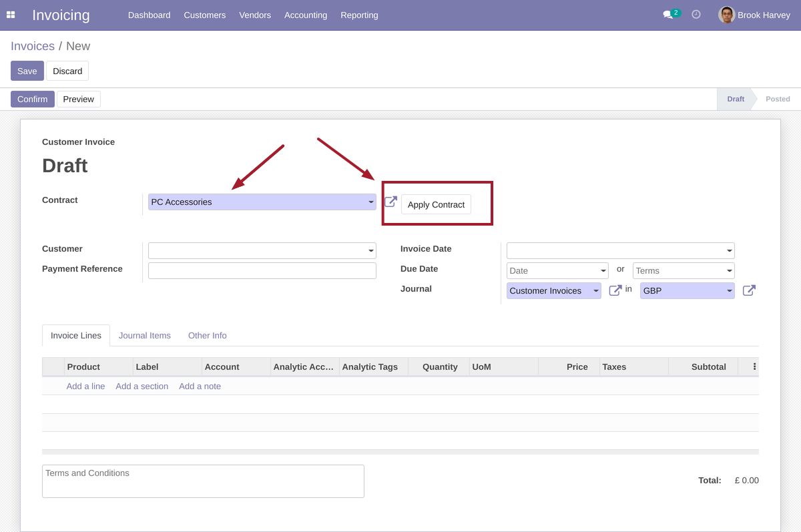The width and height of the screenshot is (801, 532).
Task: Open the Terms payment dropdown
Action: [x=683, y=271]
